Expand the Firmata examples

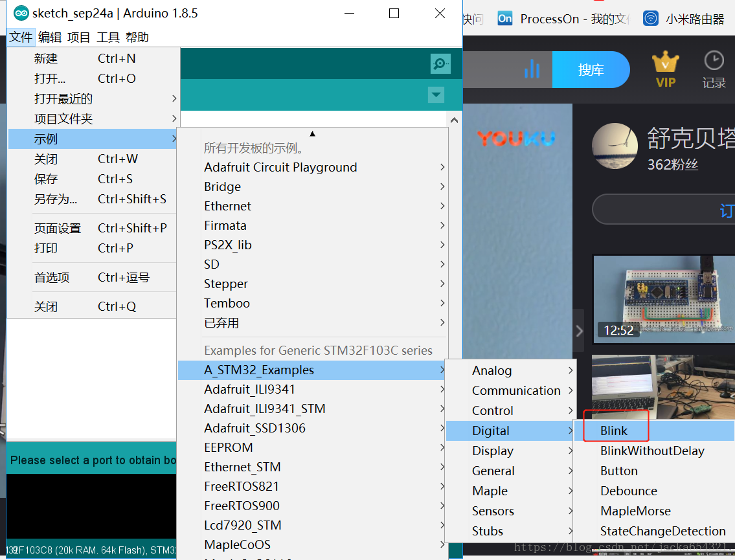(x=313, y=225)
